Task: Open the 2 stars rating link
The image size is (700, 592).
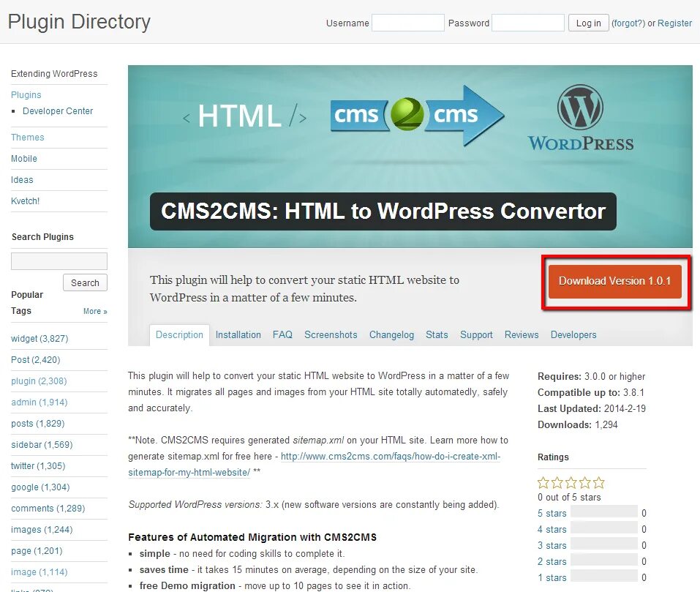Action: tap(552, 562)
